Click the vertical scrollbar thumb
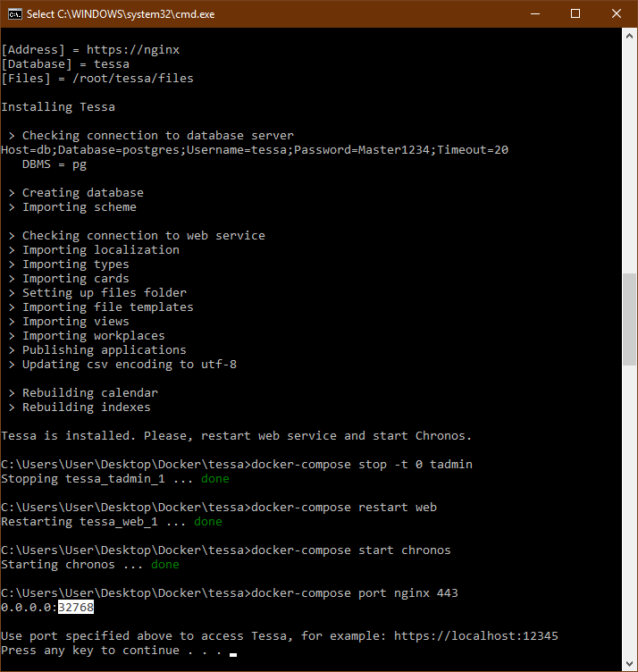The height and width of the screenshot is (672, 638). click(x=629, y=319)
